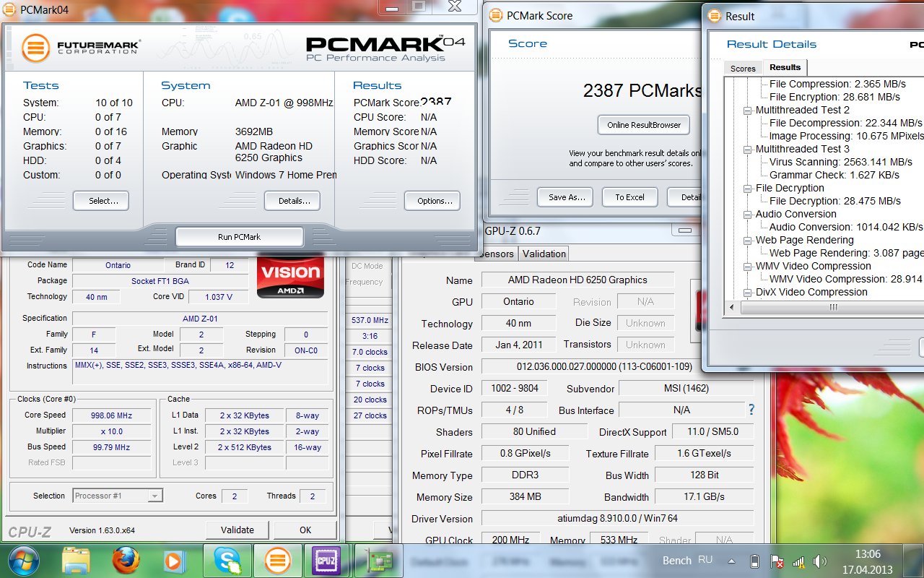Click the Driver Version atiumdag field
Image resolution: width=924 pixels, height=578 pixels.
point(617,519)
